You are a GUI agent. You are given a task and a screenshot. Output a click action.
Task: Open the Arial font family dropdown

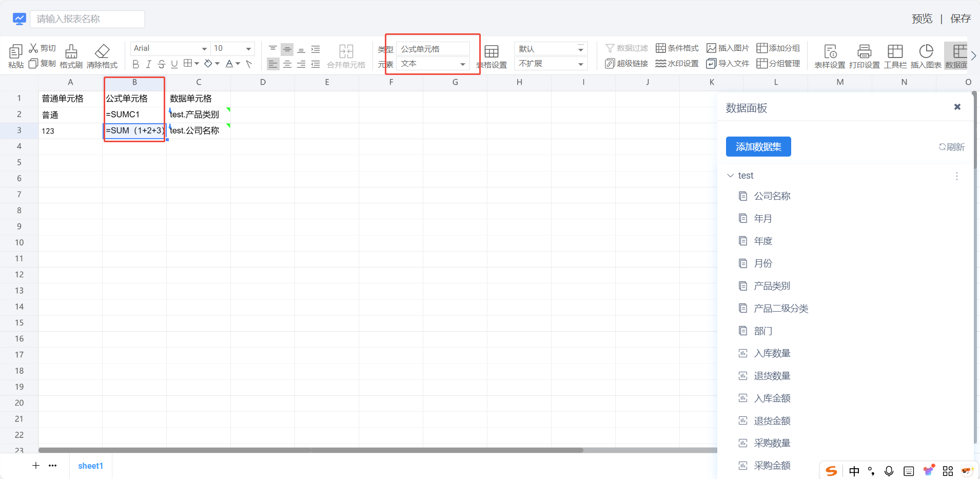tap(170, 48)
